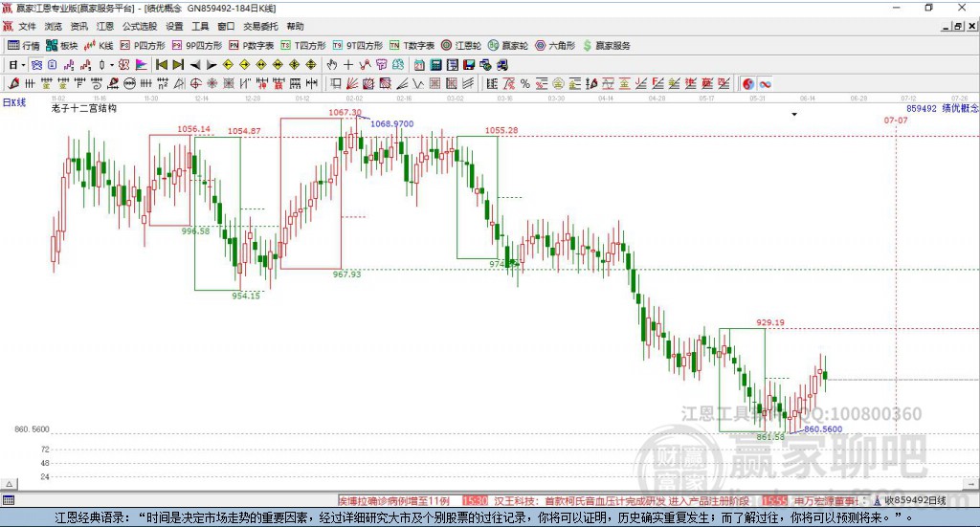Select the 赢 angle lines icon
Image resolution: width=980 pixels, height=527 pixels.
[x=707, y=83]
